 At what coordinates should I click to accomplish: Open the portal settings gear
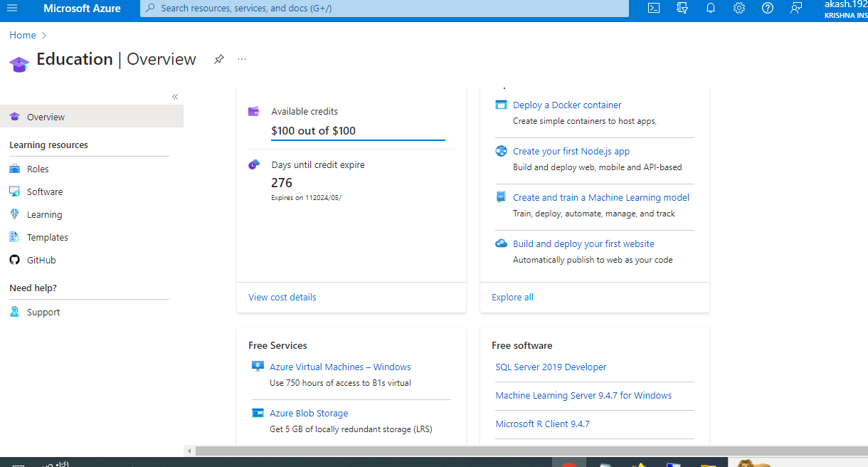click(739, 9)
